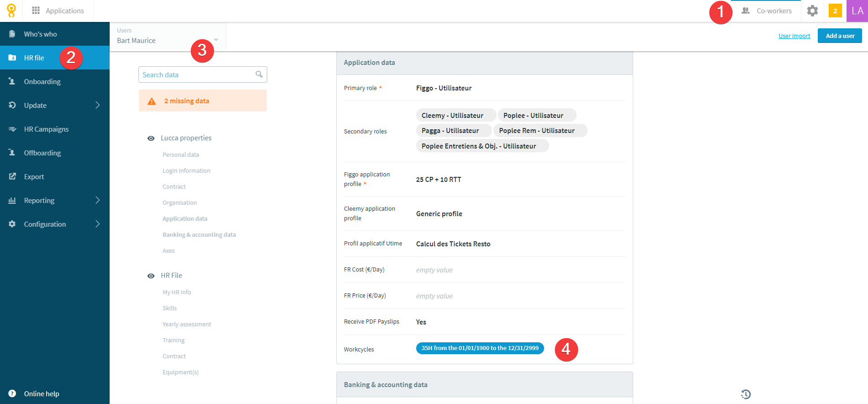
Task: Switch to the Co-workers tab
Action: click(766, 11)
